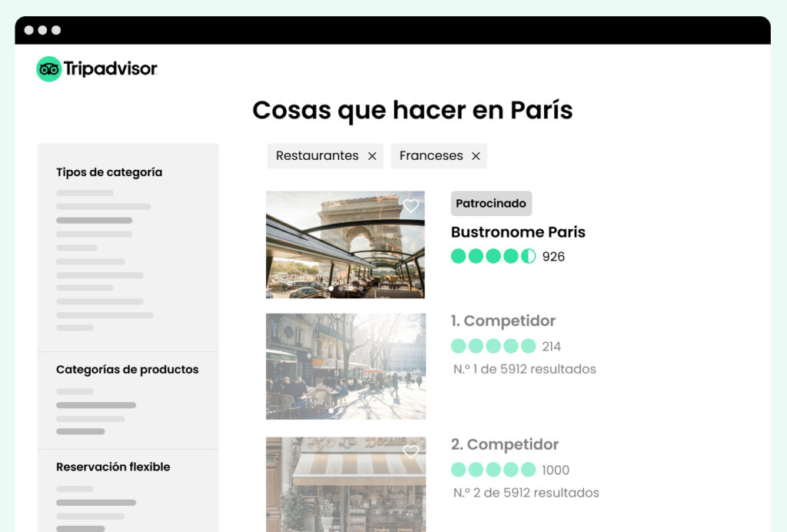
Task: Click the 2. Competidor rating bubbles
Action: (x=493, y=469)
